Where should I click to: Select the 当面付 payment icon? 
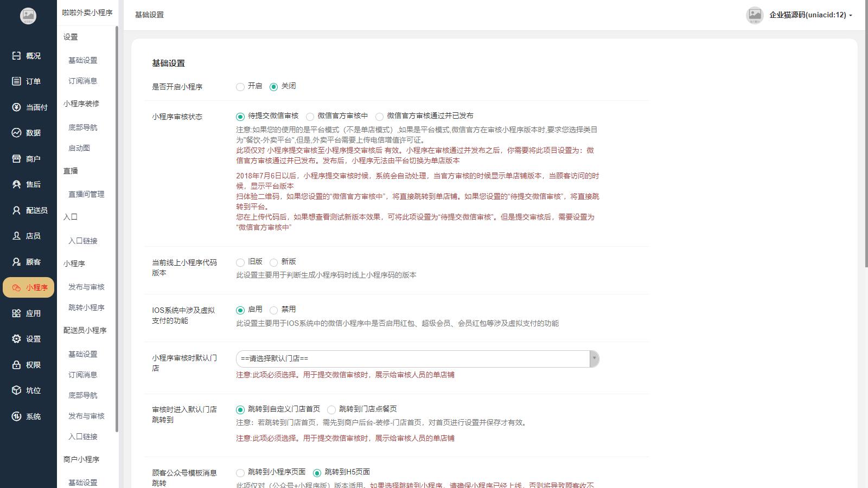pyautogui.click(x=16, y=107)
